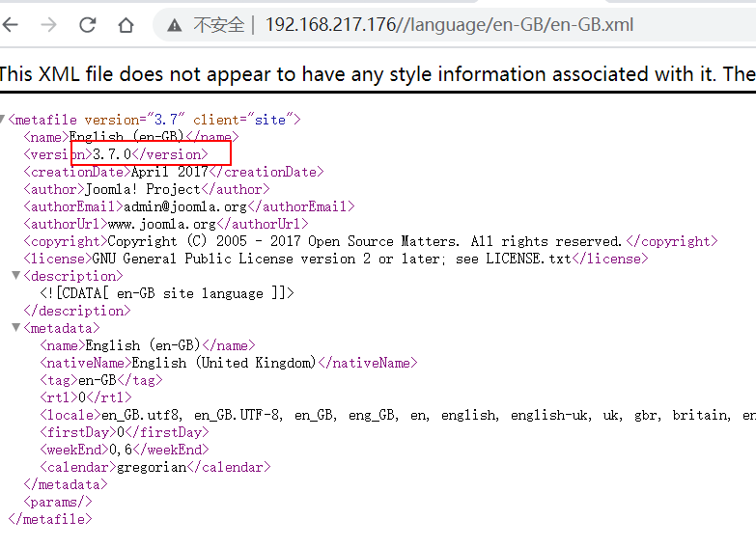Go back to the previous page
This screenshot has height=547, width=756.
[x=10, y=24]
